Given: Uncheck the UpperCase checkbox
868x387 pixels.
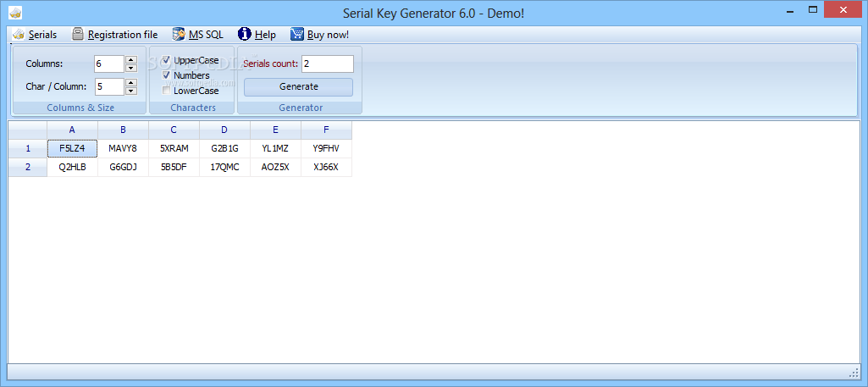Looking at the screenshot, I should pos(166,60).
